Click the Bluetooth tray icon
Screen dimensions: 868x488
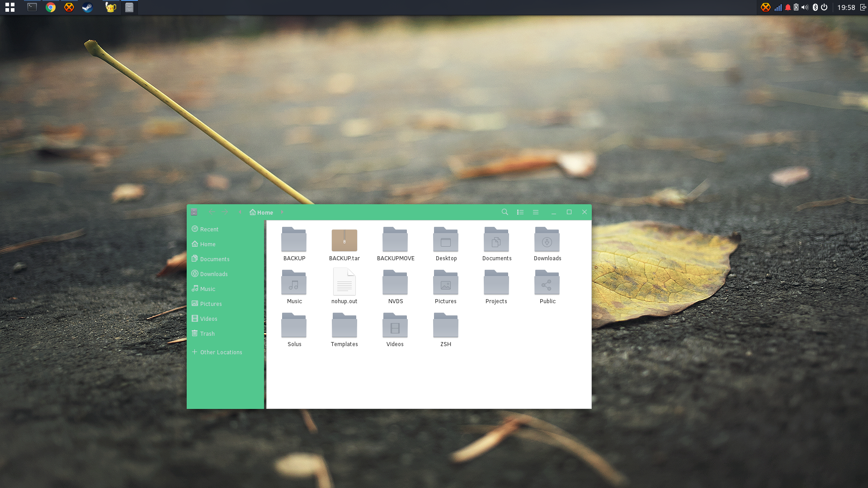(x=815, y=7)
